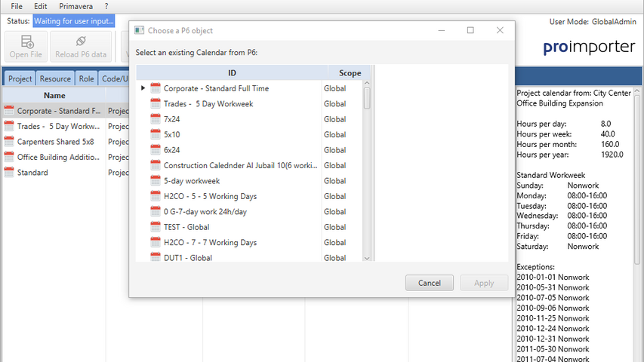The width and height of the screenshot is (644, 362).
Task: Switch to the Role tab
Action: 86,78
